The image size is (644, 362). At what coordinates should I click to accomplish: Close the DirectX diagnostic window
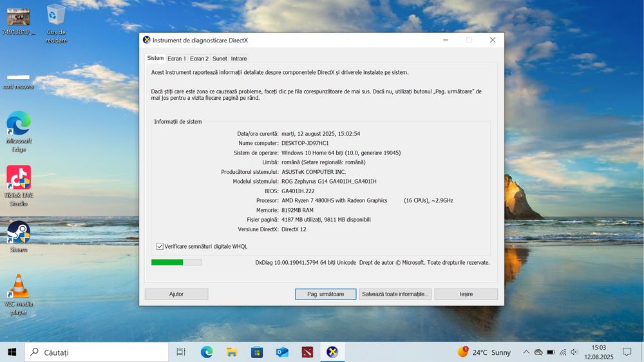coord(493,40)
